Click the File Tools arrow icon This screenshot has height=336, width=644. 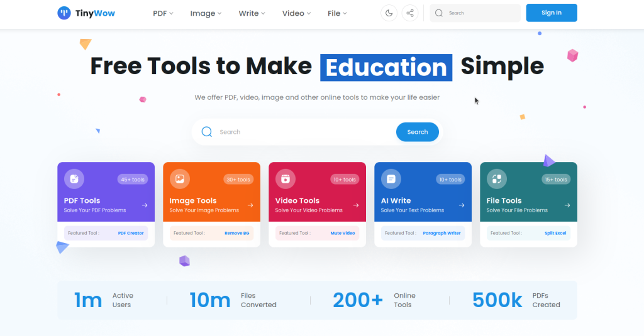point(567,205)
